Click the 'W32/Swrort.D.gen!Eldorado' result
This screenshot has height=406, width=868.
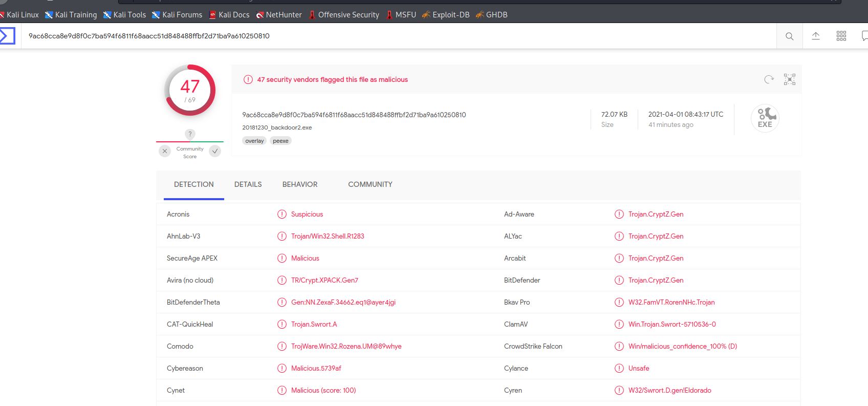pos(670,391)
